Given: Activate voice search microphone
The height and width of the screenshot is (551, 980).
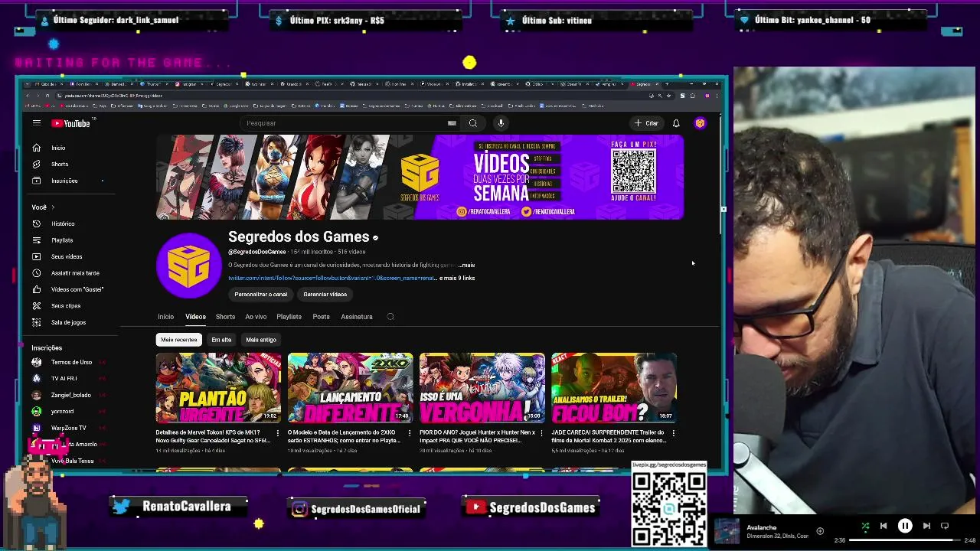Looking at the screenshot, I should click(x=501, y=123).
